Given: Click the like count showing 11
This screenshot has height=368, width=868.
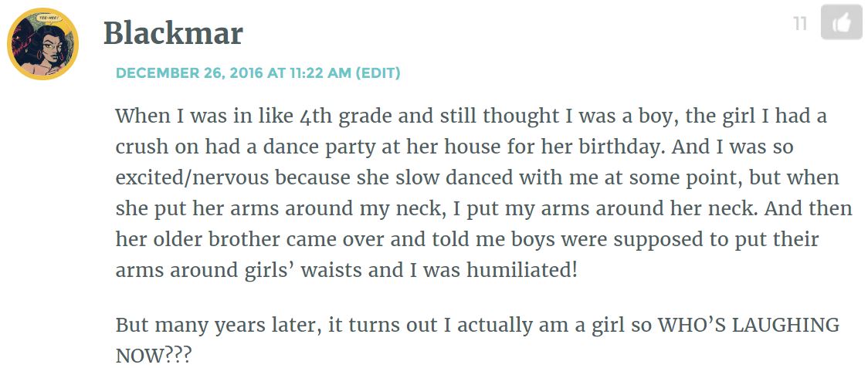Looking at the screenshot, I should pyautogui.click(x=800, y=24).
